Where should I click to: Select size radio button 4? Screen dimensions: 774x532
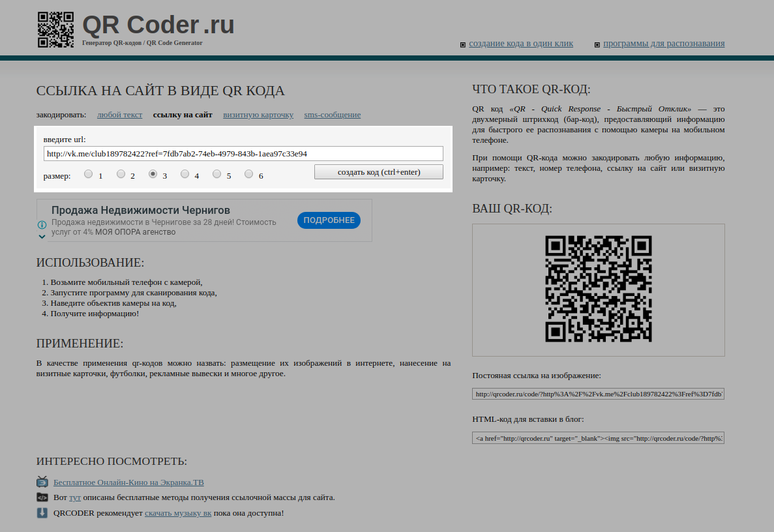pos(185,173)
